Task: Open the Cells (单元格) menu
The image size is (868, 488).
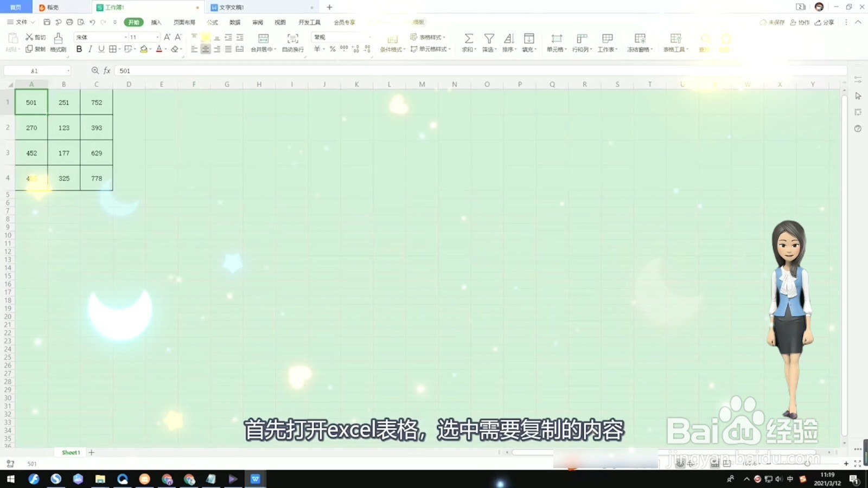Action: (557, 42)
